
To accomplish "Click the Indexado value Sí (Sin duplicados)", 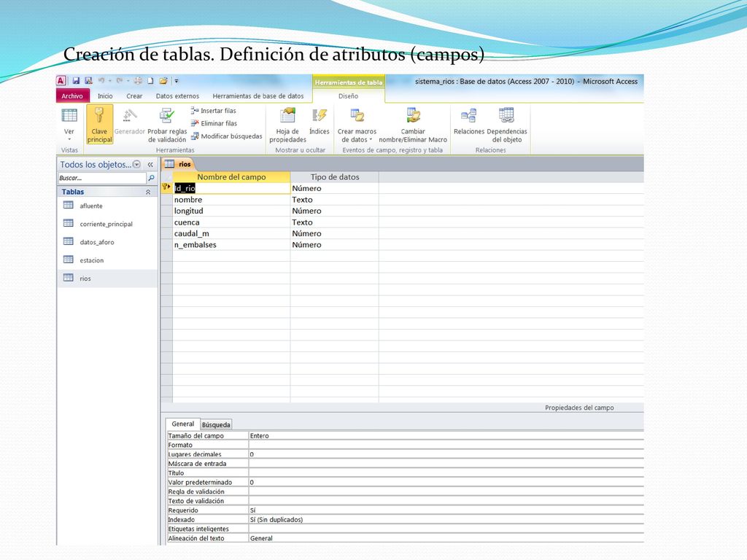I will (x=446, y=519).
